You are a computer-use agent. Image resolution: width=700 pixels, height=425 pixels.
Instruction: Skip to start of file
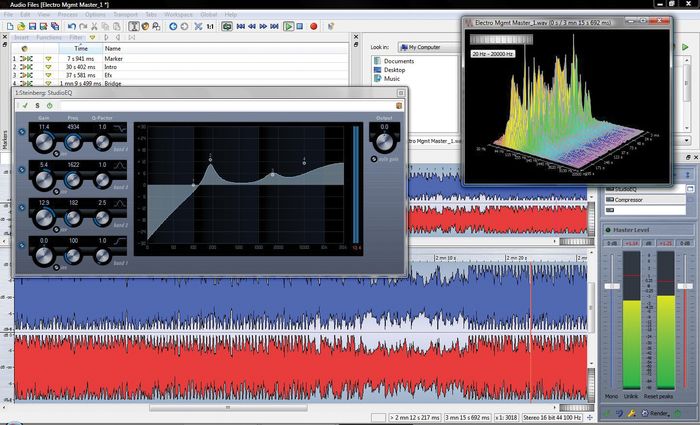[x=241, y=26]
